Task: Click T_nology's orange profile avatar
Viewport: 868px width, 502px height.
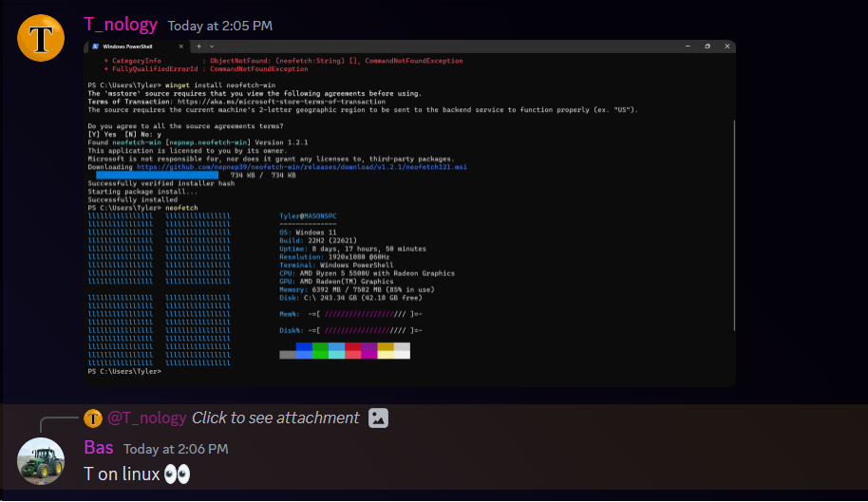Action: [41, 38]
